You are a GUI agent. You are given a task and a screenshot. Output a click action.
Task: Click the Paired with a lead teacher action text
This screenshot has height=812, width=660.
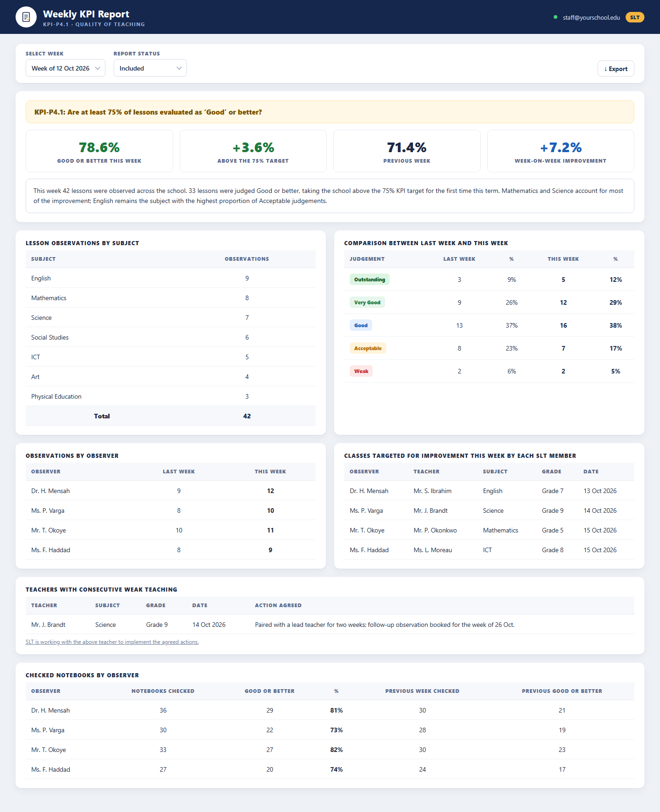pos(385,625)
